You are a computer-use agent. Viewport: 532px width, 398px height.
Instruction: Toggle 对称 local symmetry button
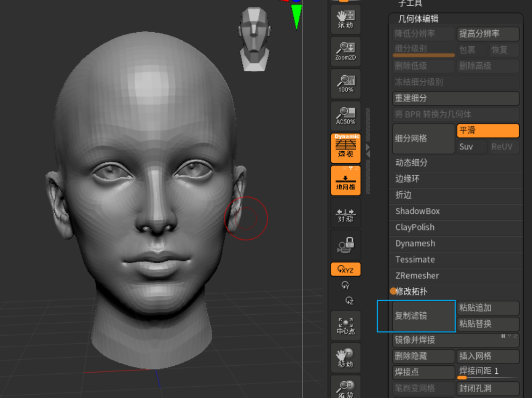[x=346, y=215]
